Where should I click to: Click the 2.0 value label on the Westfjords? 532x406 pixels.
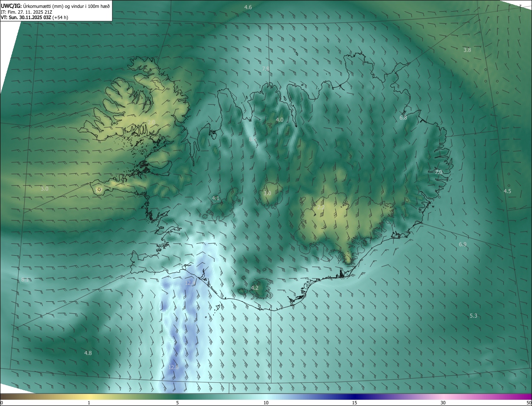(151, 122)
